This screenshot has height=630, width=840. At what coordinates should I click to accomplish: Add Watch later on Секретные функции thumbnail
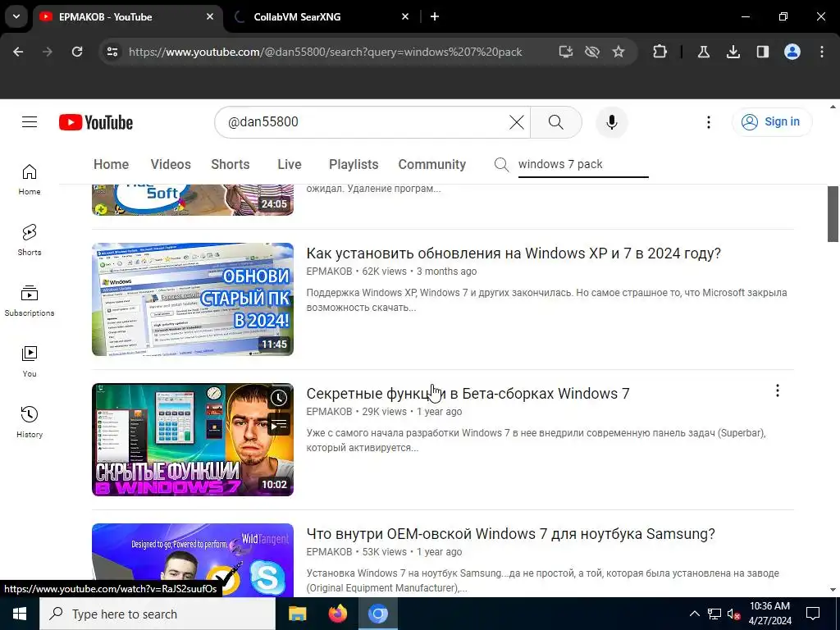279,398
